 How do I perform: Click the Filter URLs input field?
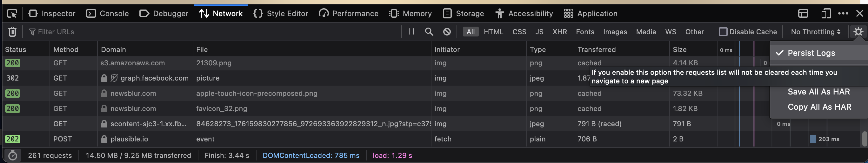pyautogui.click(x=216, y=32)
